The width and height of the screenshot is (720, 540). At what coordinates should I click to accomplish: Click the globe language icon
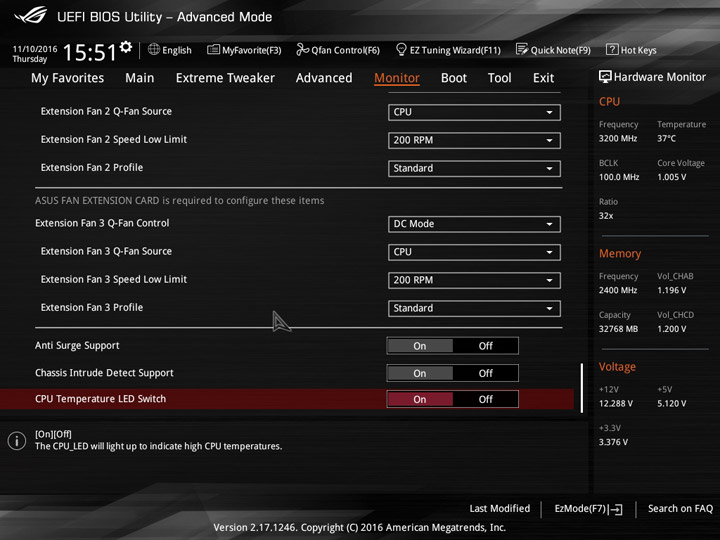[x=154, y=49]
